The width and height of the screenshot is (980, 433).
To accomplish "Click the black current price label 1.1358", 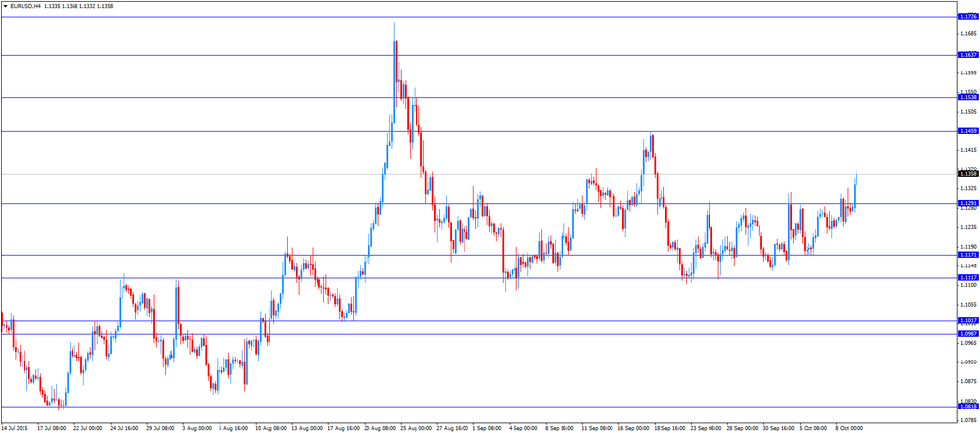I will coord(967,174).
